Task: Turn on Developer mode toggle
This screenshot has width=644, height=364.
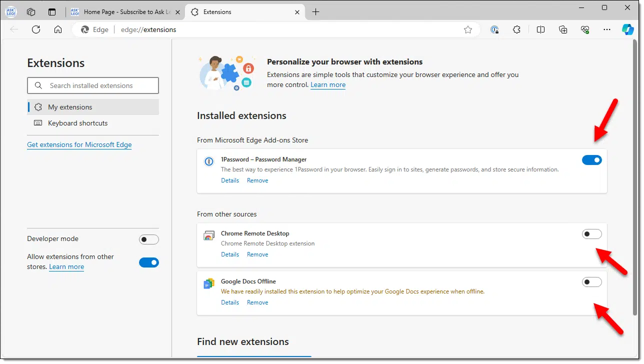Action: point(149,239)
